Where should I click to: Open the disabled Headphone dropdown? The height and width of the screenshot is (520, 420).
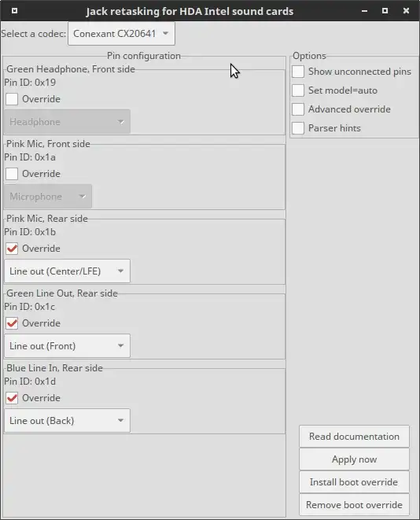tap(67, 122)
